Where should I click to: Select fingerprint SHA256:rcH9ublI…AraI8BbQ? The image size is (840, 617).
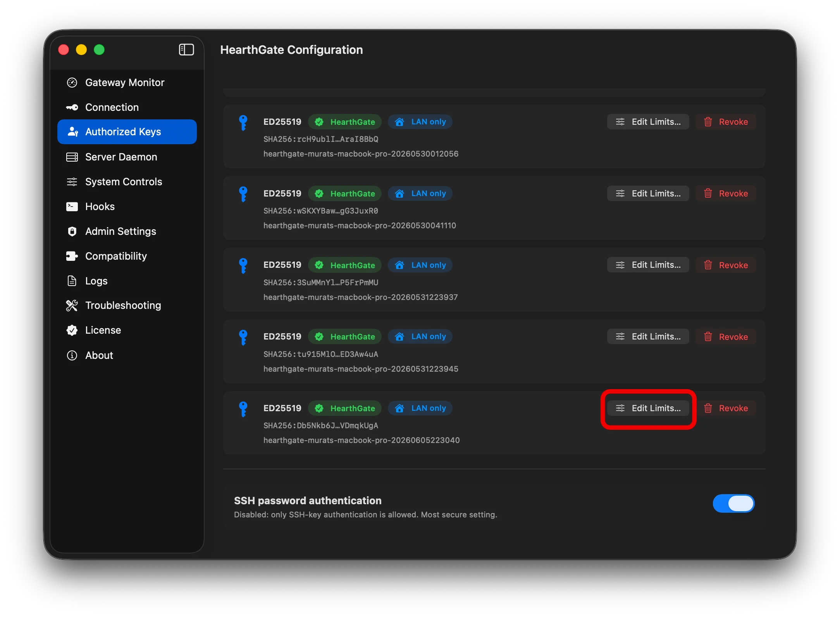pyautogui.click(x=321, y=139)
